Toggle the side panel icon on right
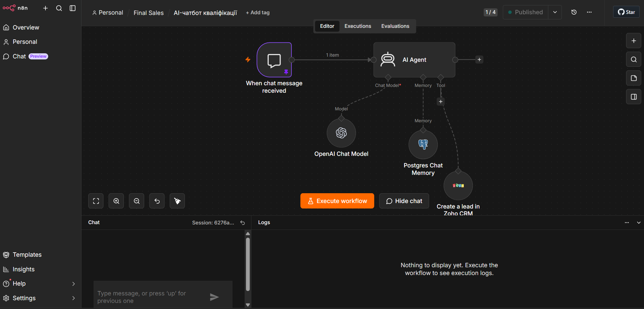644x309 pixels. 634,97
